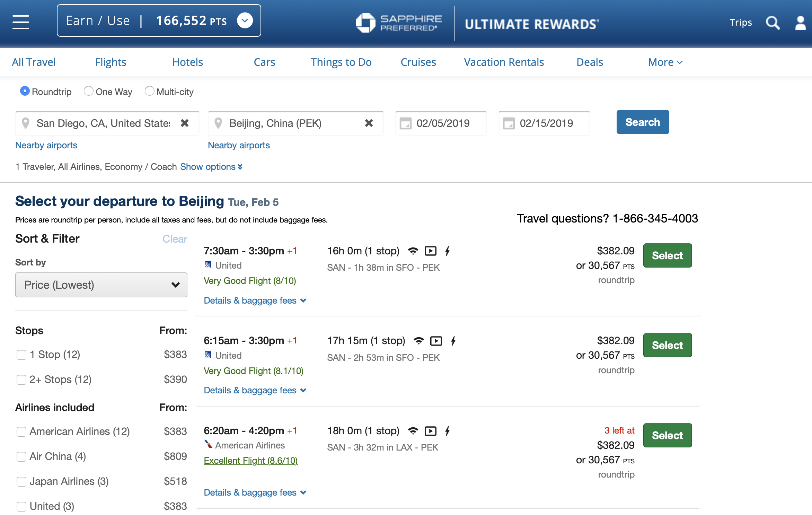Open the return date calendar icon

509,123
